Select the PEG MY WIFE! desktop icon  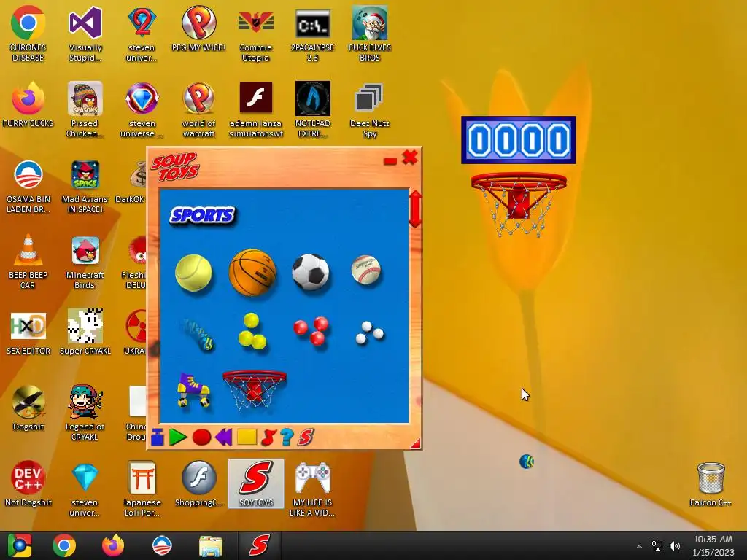[198, 28]
